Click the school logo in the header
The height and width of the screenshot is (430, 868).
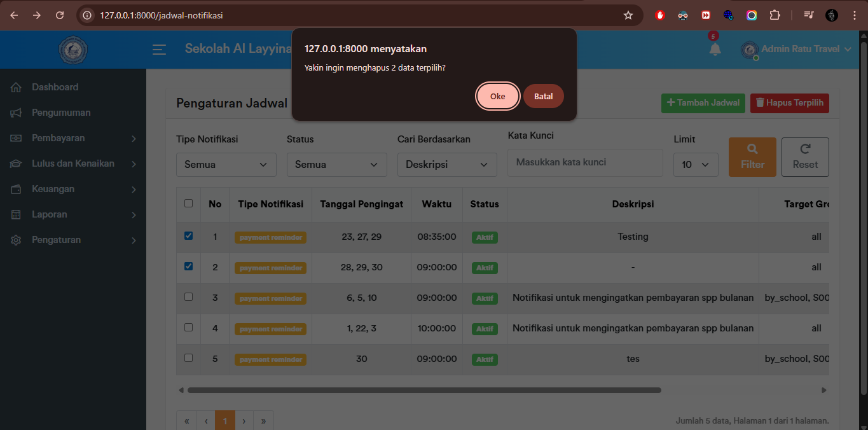pos(72,49)
